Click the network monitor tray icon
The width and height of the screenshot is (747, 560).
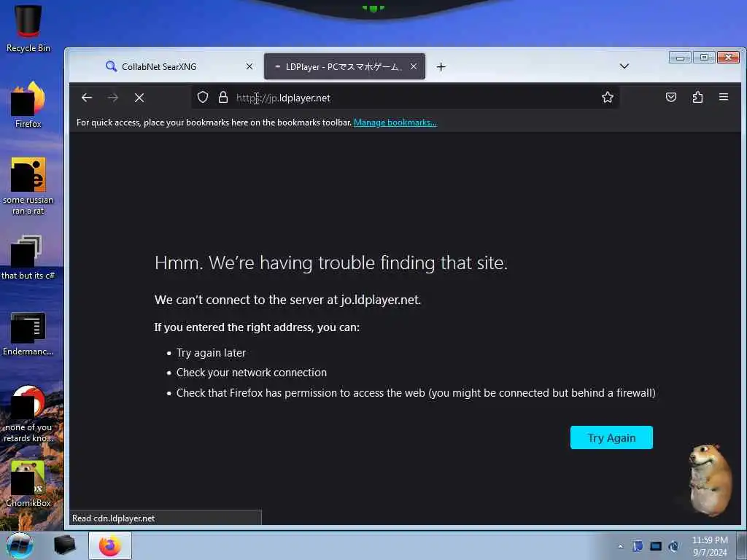pos(656,546)
